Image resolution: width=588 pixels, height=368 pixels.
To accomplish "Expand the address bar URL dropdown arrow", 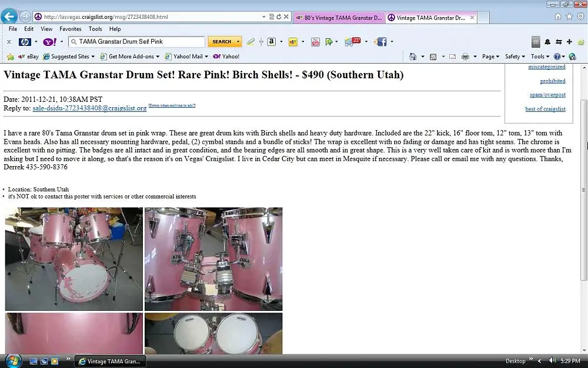I will coord(263,17).
